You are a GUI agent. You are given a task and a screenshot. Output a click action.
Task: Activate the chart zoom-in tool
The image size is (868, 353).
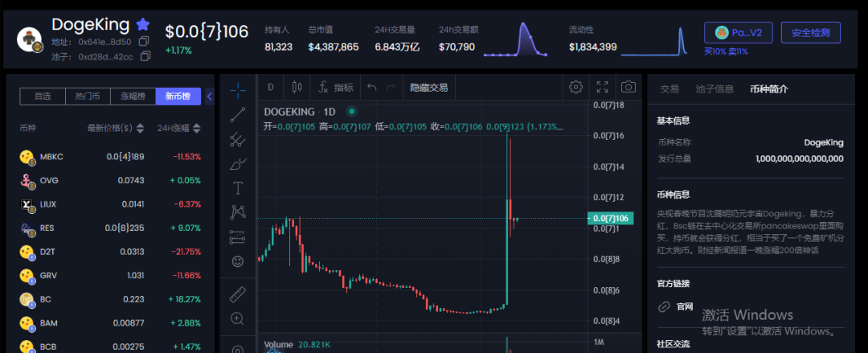(238, 318)
